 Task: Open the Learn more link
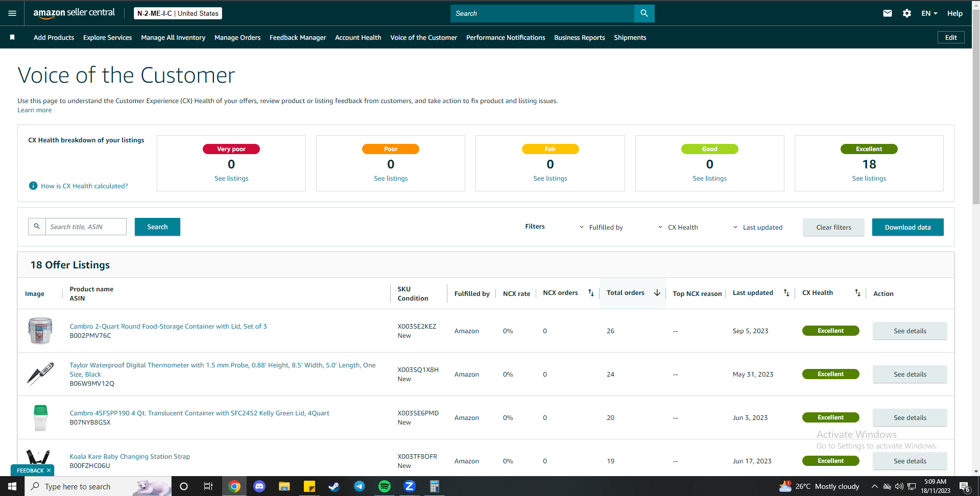point(35,110)
